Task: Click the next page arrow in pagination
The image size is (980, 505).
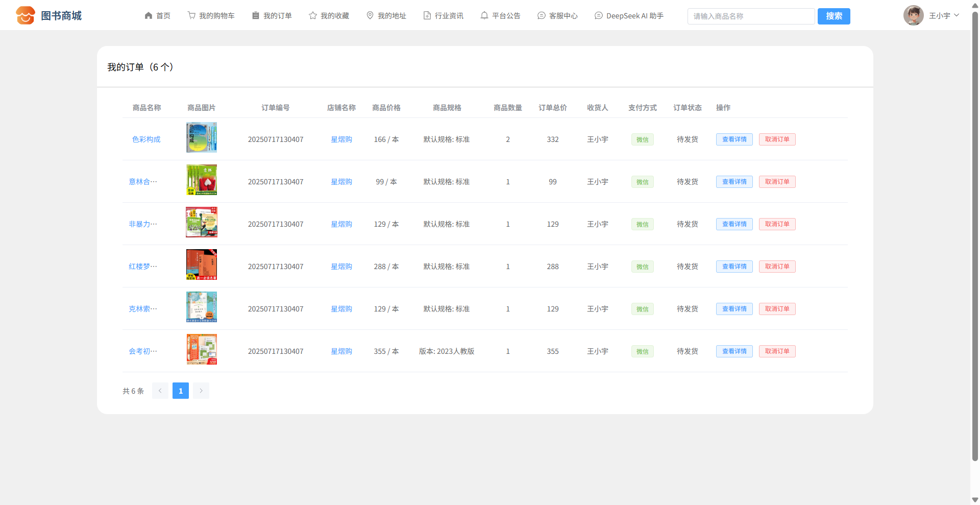Action: tap(201, 391)
